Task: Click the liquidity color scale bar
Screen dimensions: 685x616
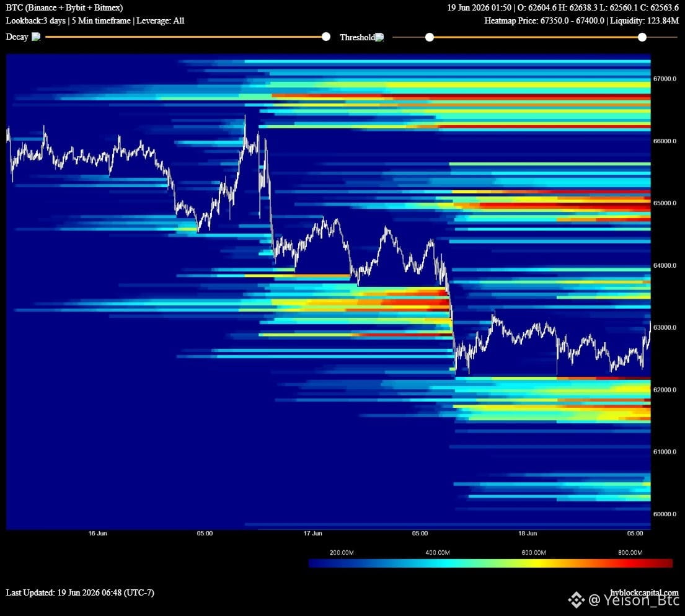Action: pyautogui.click(x=490, y=563)
